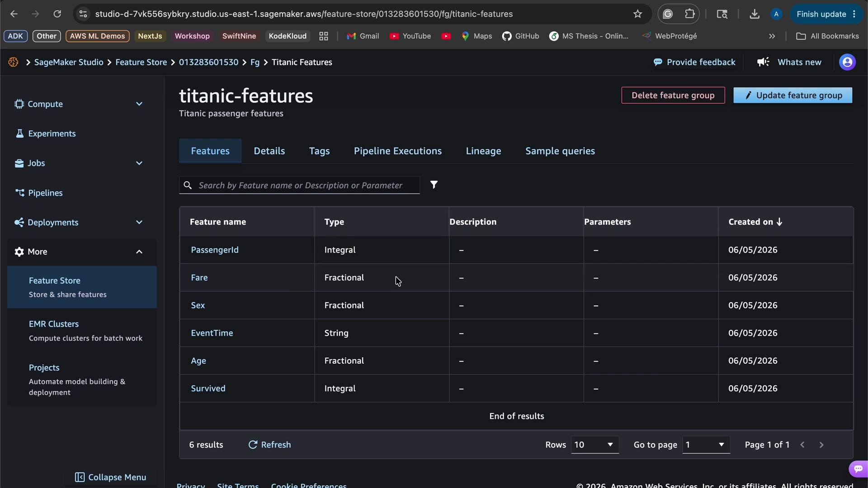Open the Survived feature
Viewport: 868px width, 488px height.
pyautogui.click(x=208, y=389)
